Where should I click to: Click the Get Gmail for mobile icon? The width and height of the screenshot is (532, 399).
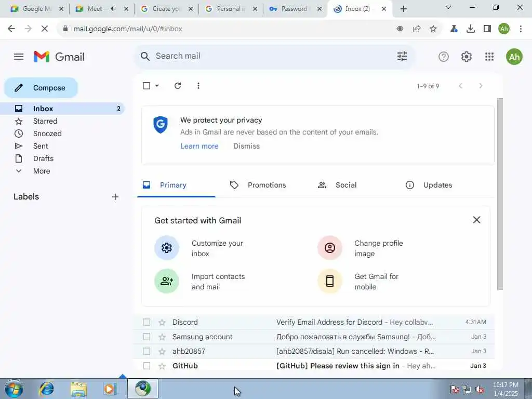click(330, 281)
